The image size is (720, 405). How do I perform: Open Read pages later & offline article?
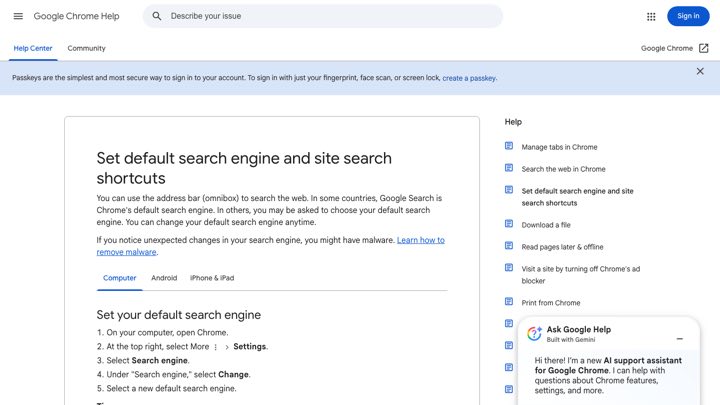point(562,247)
